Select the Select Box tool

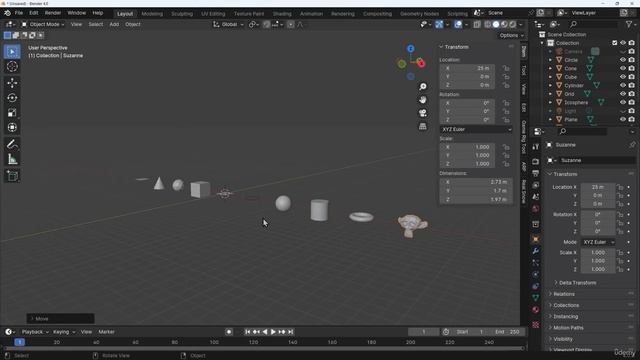click(x=12, y=52)
